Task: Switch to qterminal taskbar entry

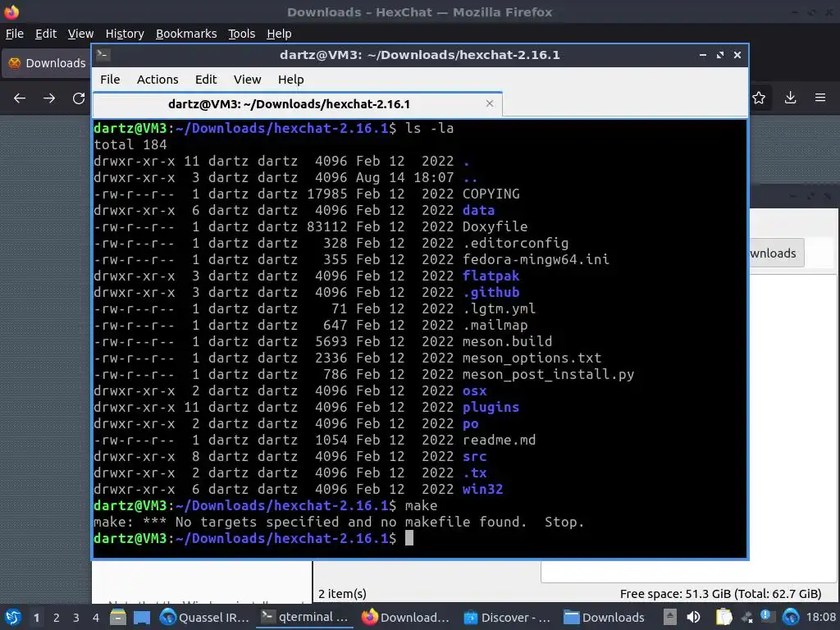Action: (x=304, y=617)
